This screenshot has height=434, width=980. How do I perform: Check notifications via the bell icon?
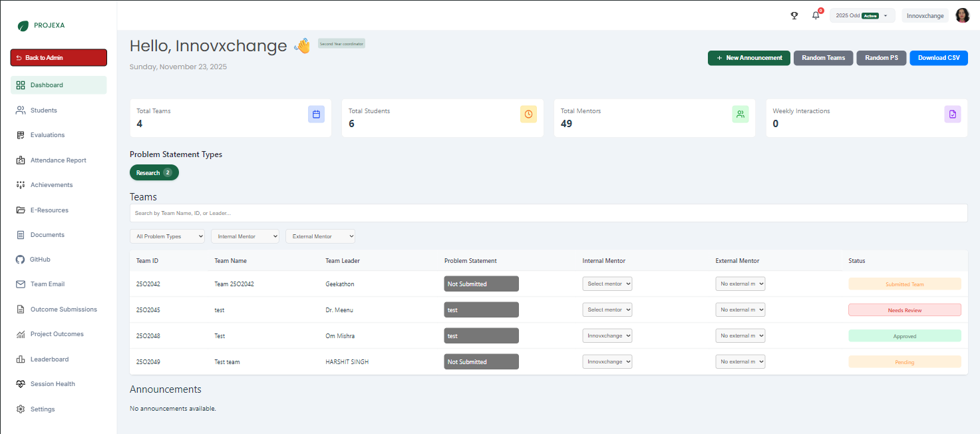point(816,15)
